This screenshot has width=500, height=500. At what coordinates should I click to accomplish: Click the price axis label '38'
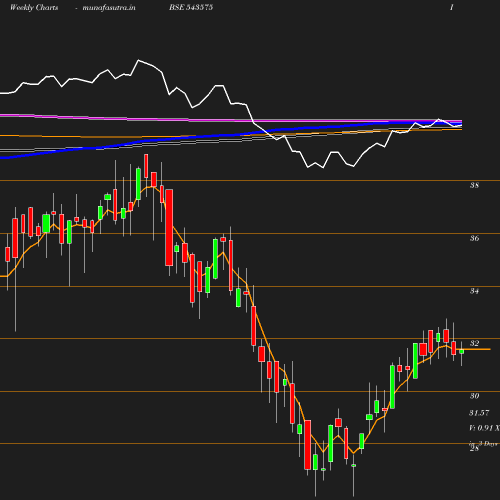pyautogui.click(x=474, y=185)
